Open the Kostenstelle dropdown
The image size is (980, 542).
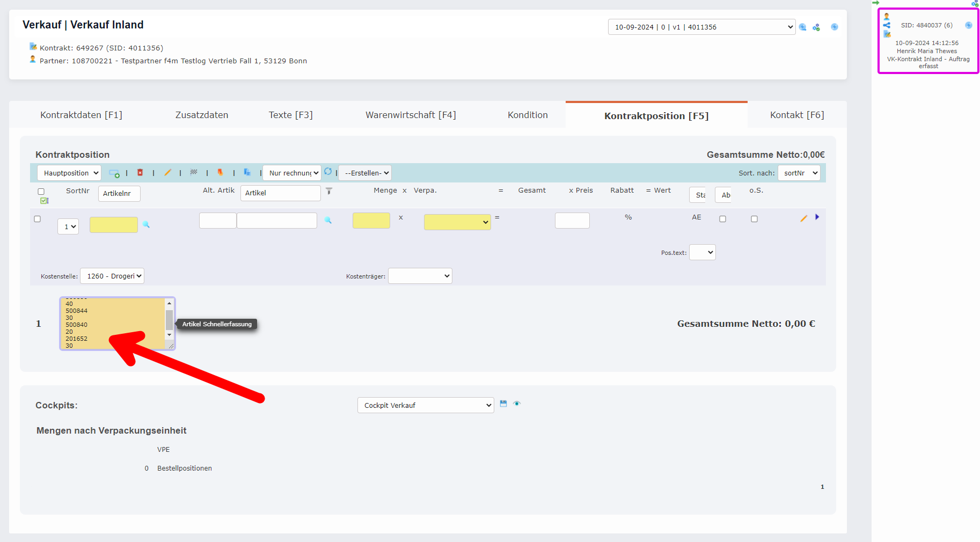112,276
